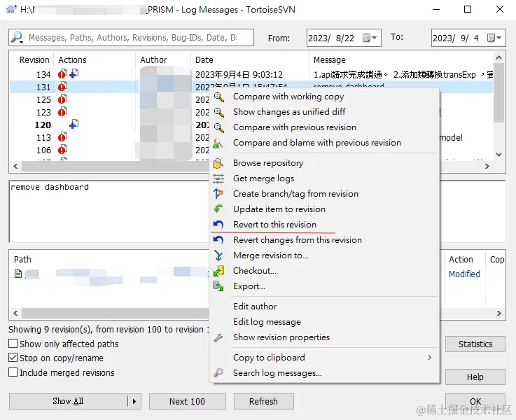Click the Search log messages magnifier icon
Image resolution: width=516 pixels, height=420 pixels.
click(x=218, y=373)
